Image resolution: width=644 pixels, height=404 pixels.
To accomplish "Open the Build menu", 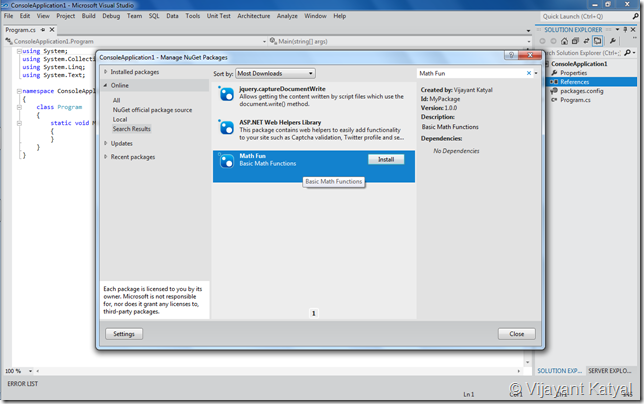I will pyautogui.click(x=88, y=16).
